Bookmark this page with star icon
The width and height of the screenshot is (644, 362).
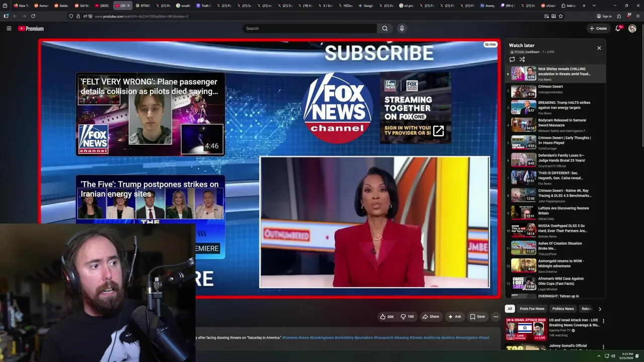click(560, 16)
